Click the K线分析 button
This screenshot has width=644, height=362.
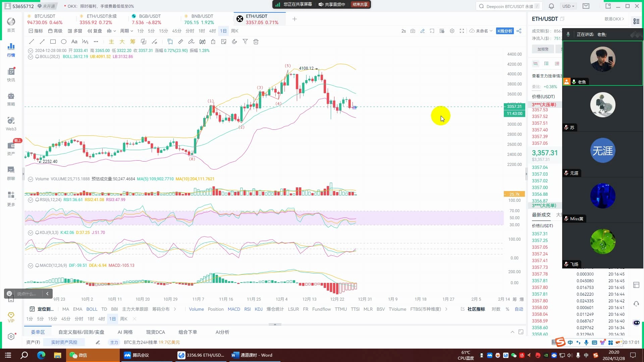[504, 31]
